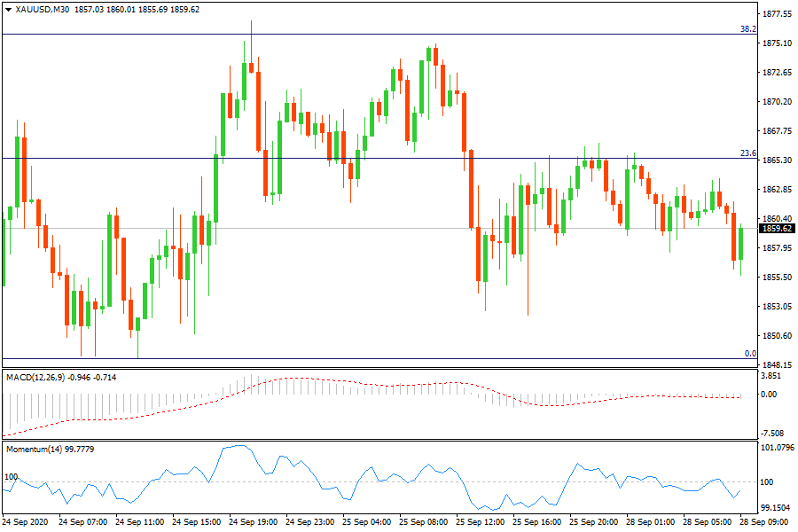Click the 101.0796 Momentum scale value
This screenshot has width=798, height=532.
coord(778,448)
